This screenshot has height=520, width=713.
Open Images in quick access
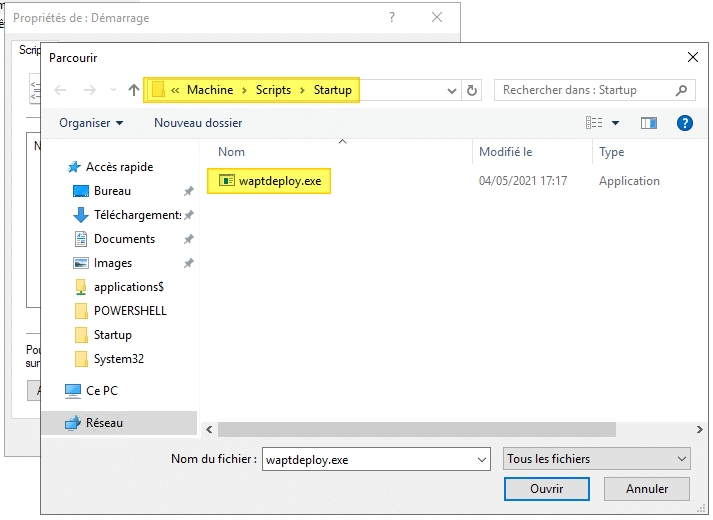[113, 263]
